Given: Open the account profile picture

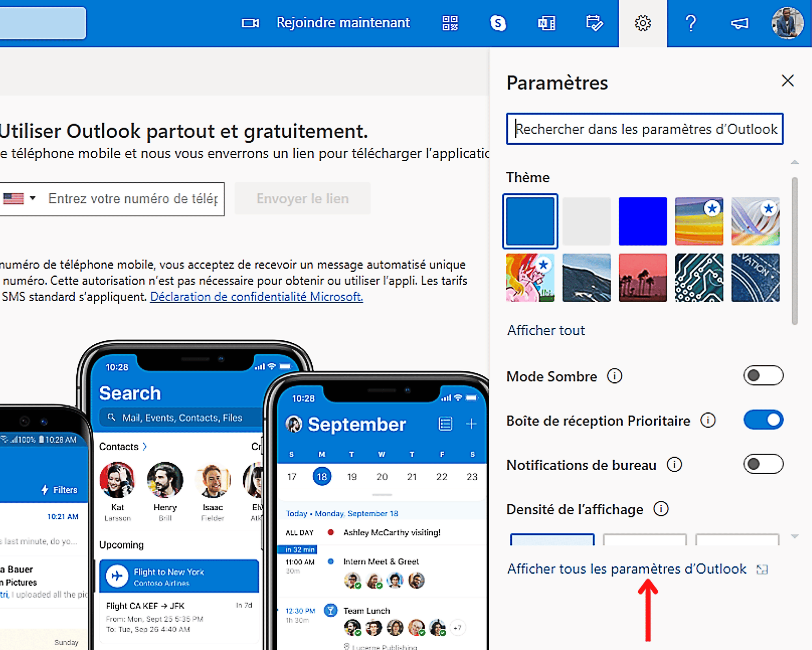Looking at the screenshot, I should (787, 23).
